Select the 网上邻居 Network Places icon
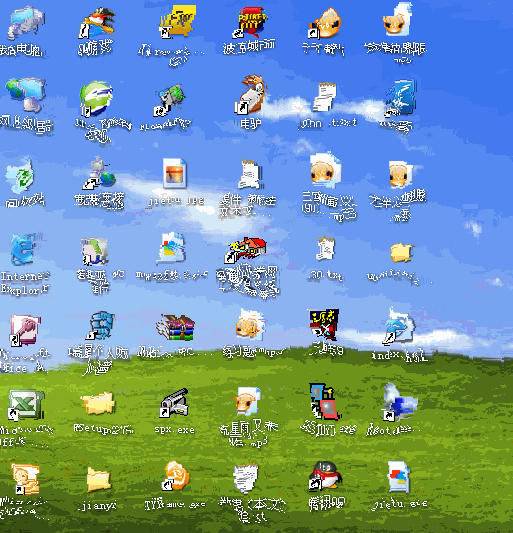The image size is (513, 533). pos(26,96)
